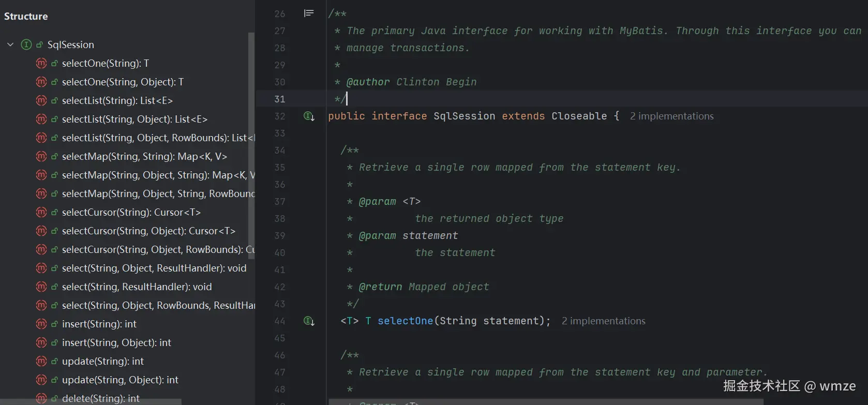Select selectList(String, Object, RowBounds) entry
868x405 pixels.
tap(158, 138)
